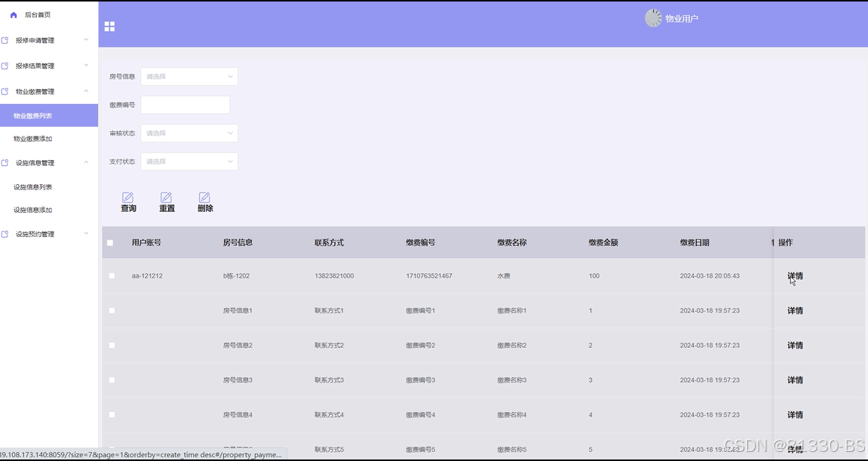Click 详情 for the aa-121212 row
This screenshot has width=868, height=461.
[795, 276]
